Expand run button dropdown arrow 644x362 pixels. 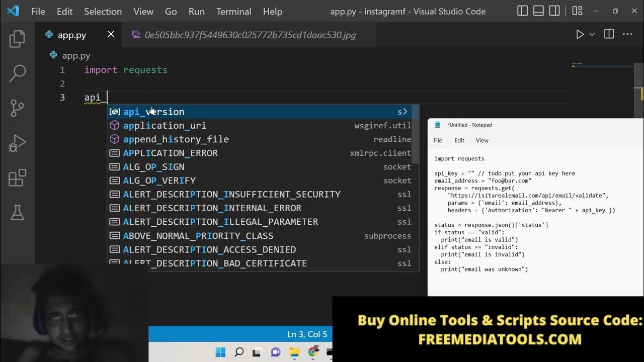[x=592, y=35]
